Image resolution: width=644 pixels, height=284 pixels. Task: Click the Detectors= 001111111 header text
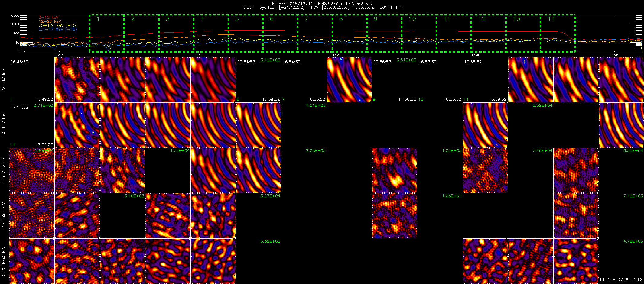click(379, 8)
